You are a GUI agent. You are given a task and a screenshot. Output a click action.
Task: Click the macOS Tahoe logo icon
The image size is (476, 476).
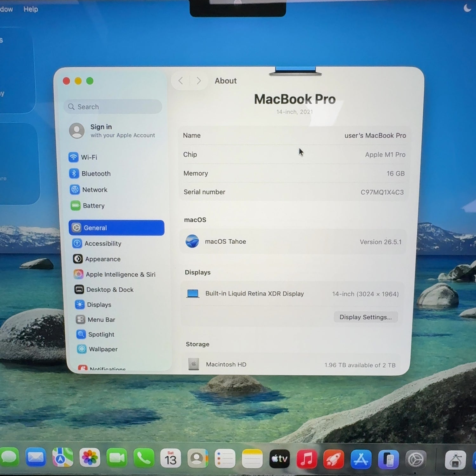[x=192, y=241]
